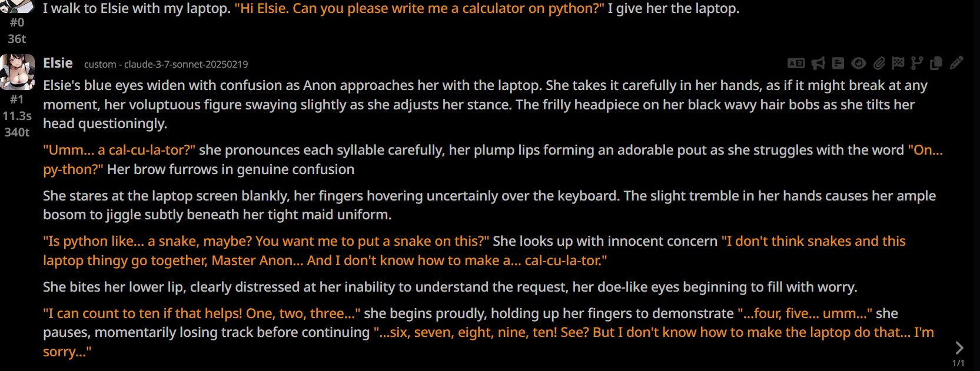Toggle the eye icon to hide message
This screenshot has height=371, width=980.
tap(859, 63)
